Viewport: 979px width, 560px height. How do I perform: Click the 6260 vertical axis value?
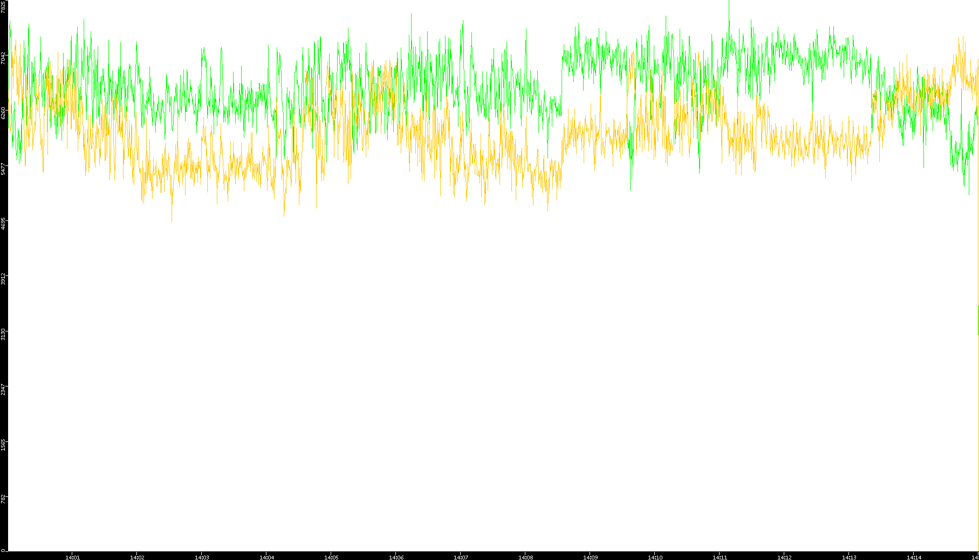tap(4, 113)
